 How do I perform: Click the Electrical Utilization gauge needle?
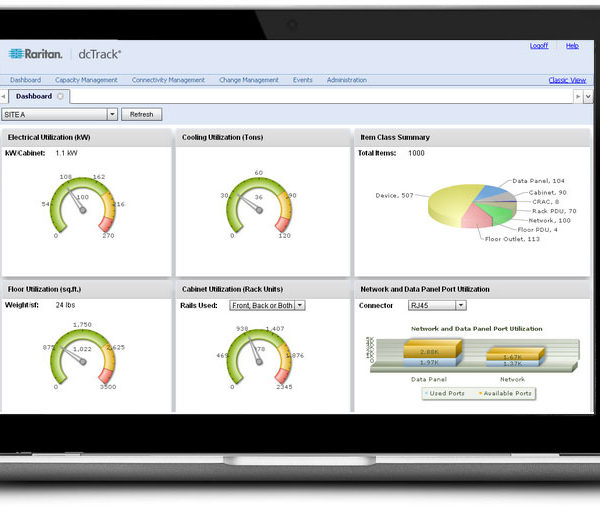(76, 200)
